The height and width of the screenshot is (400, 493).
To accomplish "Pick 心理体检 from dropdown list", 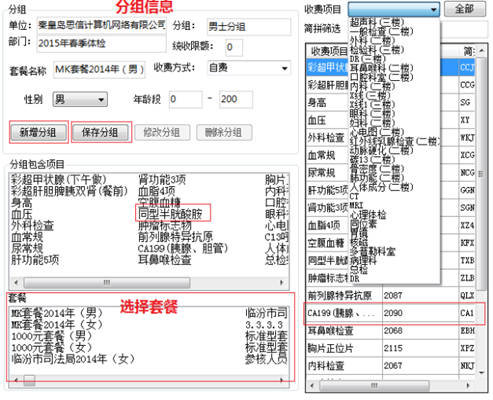I will pyautogui.click(x=368, y=214).
